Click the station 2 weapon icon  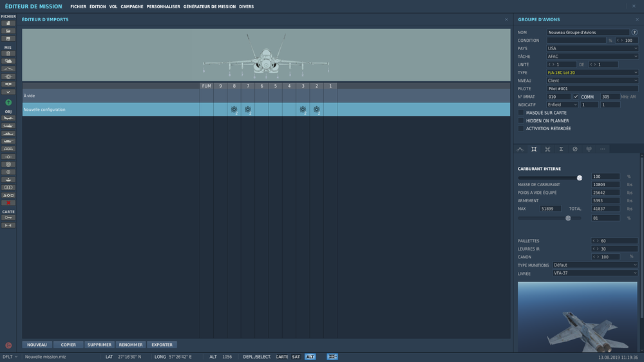coord(316,110)
